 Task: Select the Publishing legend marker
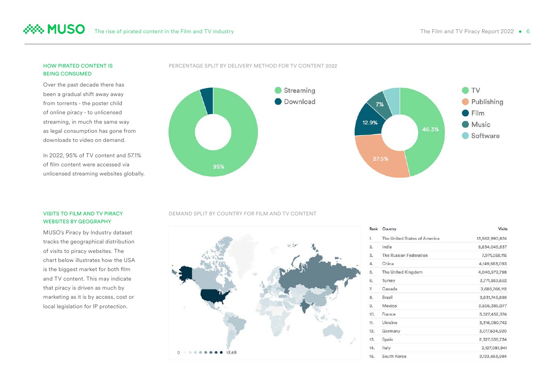(465, 102)
